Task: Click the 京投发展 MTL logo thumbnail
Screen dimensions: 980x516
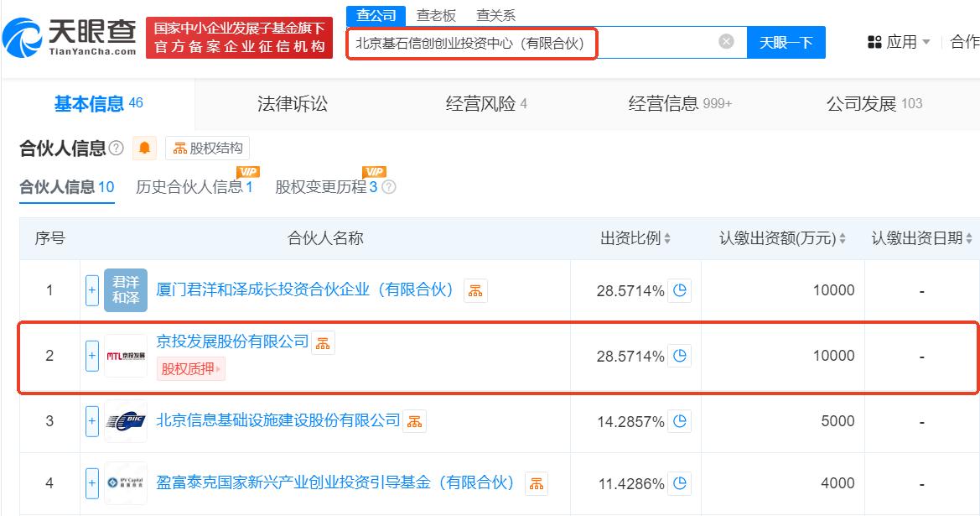Action: coord(126,356)
